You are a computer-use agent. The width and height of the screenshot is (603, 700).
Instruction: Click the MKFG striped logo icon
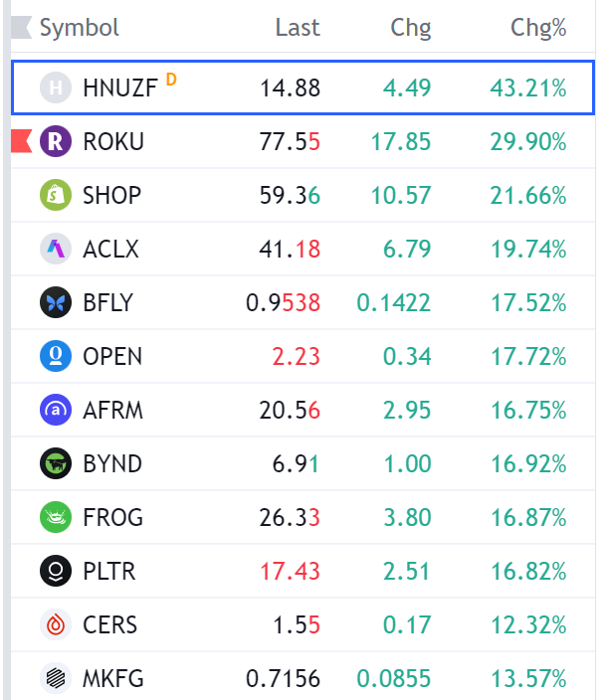point(56,678)
